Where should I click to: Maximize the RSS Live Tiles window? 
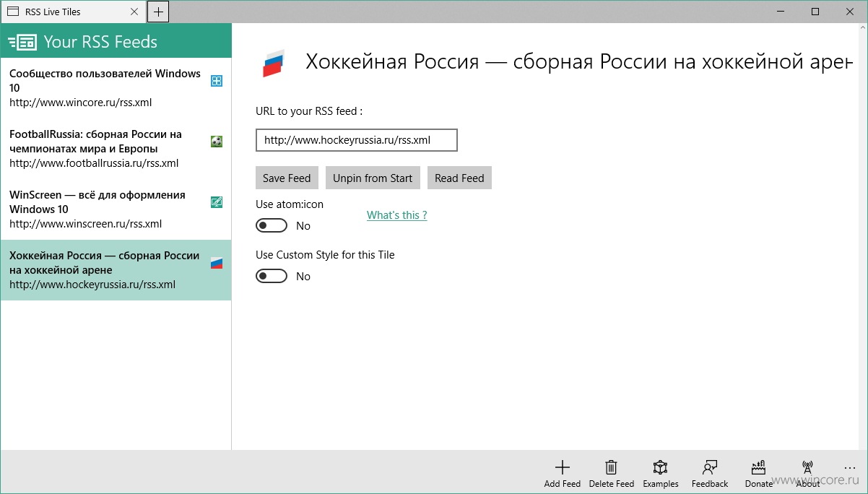[x=815, y=12]
